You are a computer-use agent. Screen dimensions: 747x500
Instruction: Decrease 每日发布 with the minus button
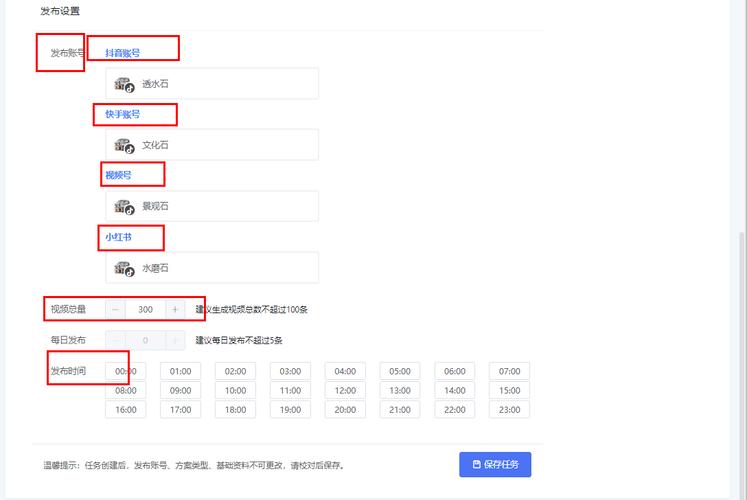115,340
